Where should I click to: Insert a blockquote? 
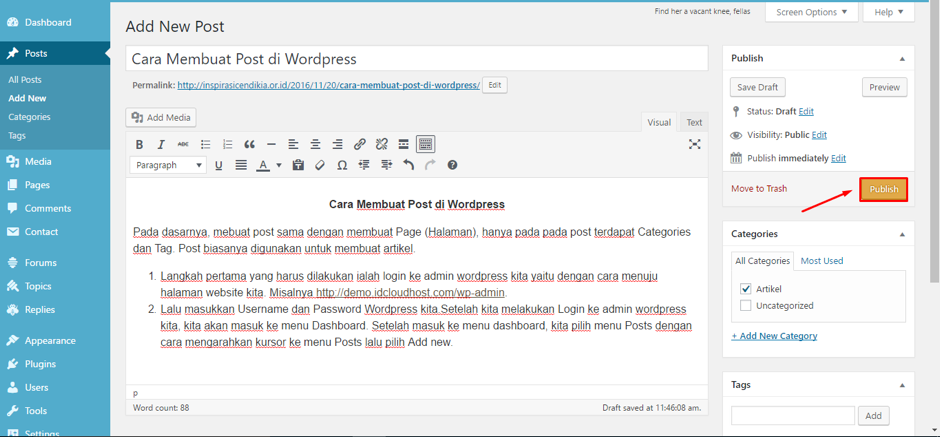coord(249,144)
